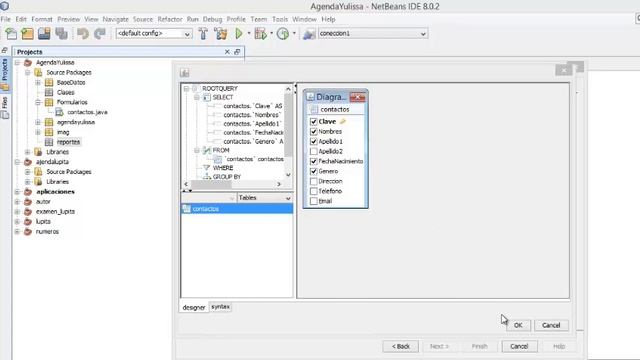Click the Projects panel restore-window icon
This screenshot has height=360, width=640.
237,52
